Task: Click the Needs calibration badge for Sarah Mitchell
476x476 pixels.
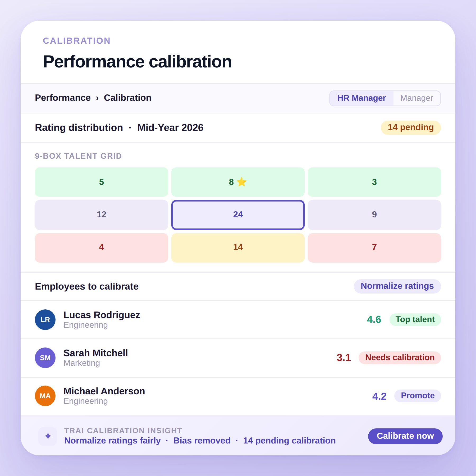Action: click(x=399, y=358)
